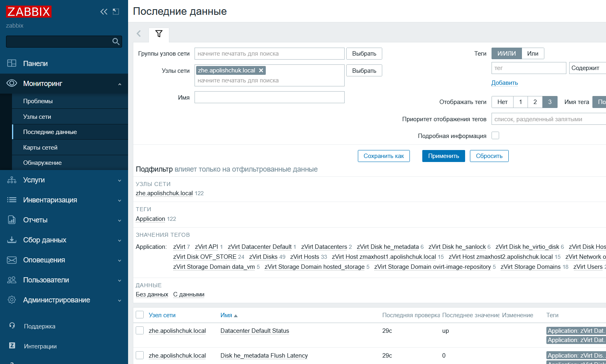Click the sidebar search magnifier icon
This screenshot has height=364, width=606.
pos(116,42)
